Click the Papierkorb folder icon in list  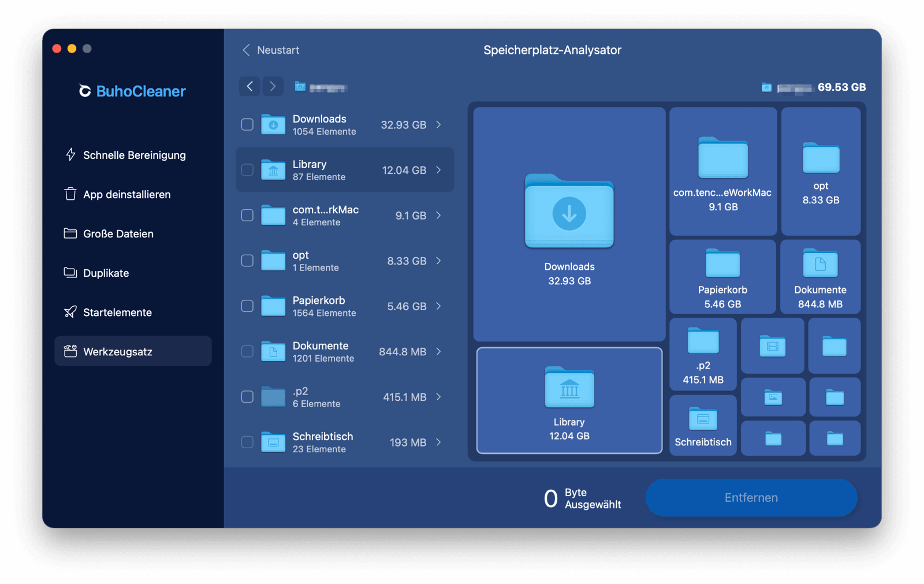(x=273, y=306)
